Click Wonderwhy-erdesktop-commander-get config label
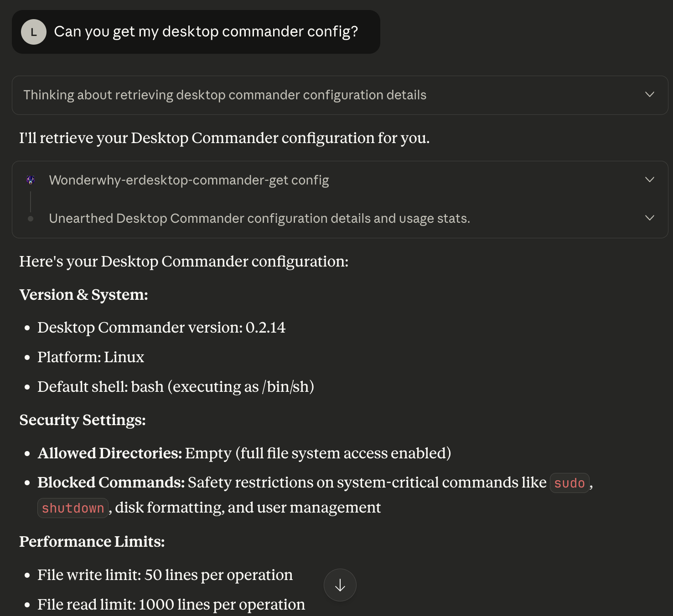The height and width of the screenshot is (616, 673). pyautogui.click(x=189, y=180)
